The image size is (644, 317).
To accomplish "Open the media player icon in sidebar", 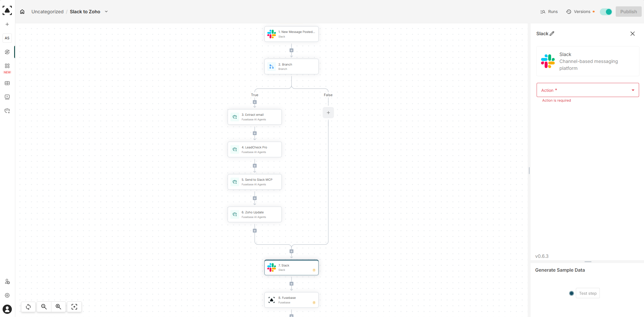I will tap(7, 97).
